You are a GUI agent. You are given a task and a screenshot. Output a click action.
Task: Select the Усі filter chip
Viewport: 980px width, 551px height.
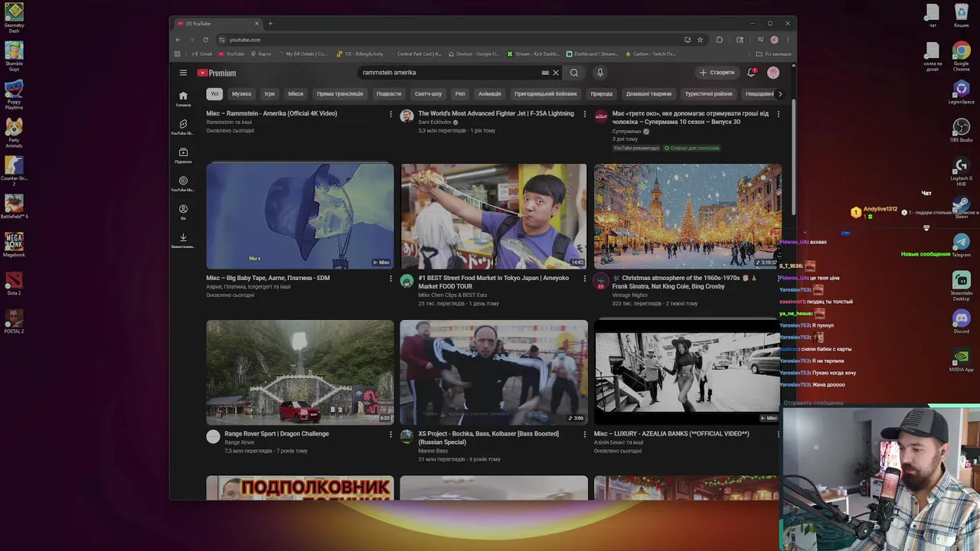[214, 94]
